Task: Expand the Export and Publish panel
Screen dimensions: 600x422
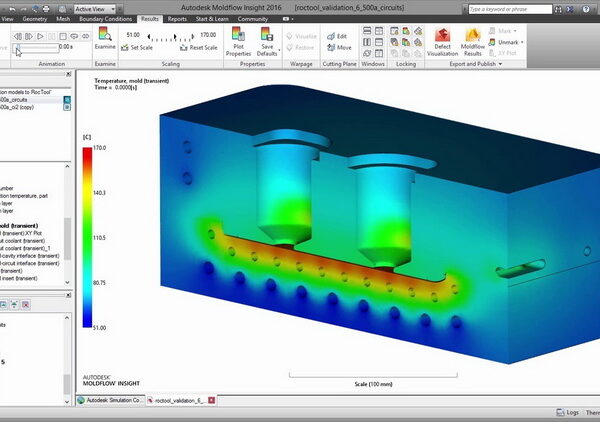Action: click(476, 64)
